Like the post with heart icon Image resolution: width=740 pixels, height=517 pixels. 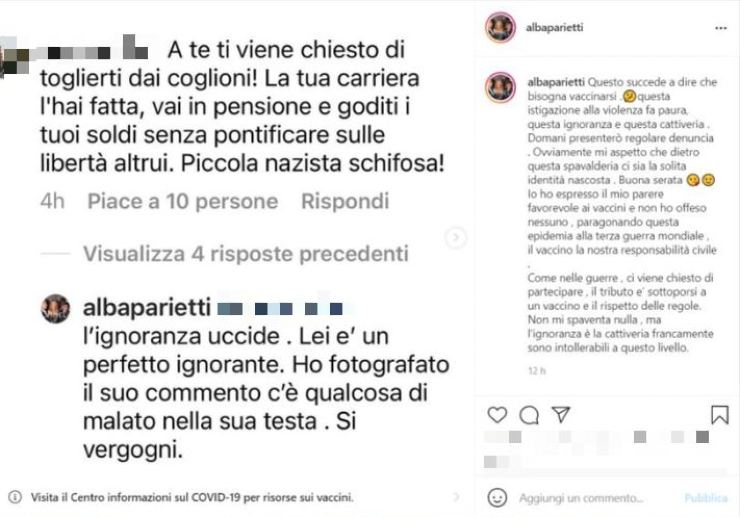[x=497, y=415]
